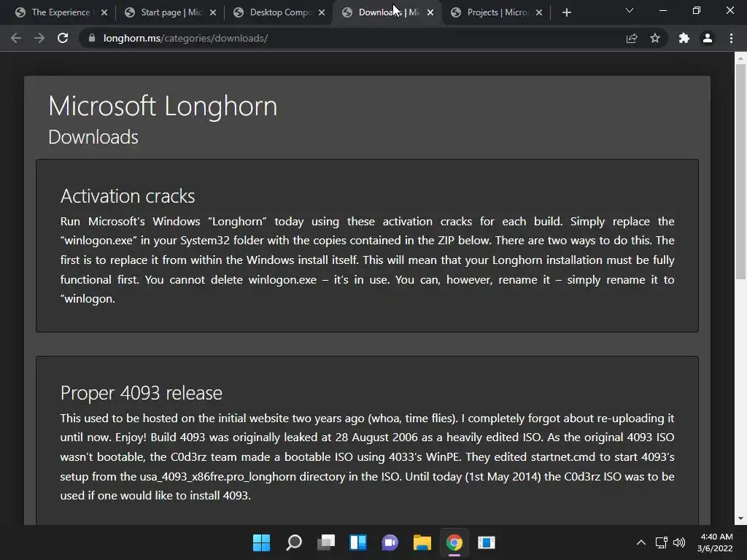The width and height of the screenshot is (747, 560).
Task: Open File Explorer from taskbar
Action: pyautogui.click(x=422, y=542)
